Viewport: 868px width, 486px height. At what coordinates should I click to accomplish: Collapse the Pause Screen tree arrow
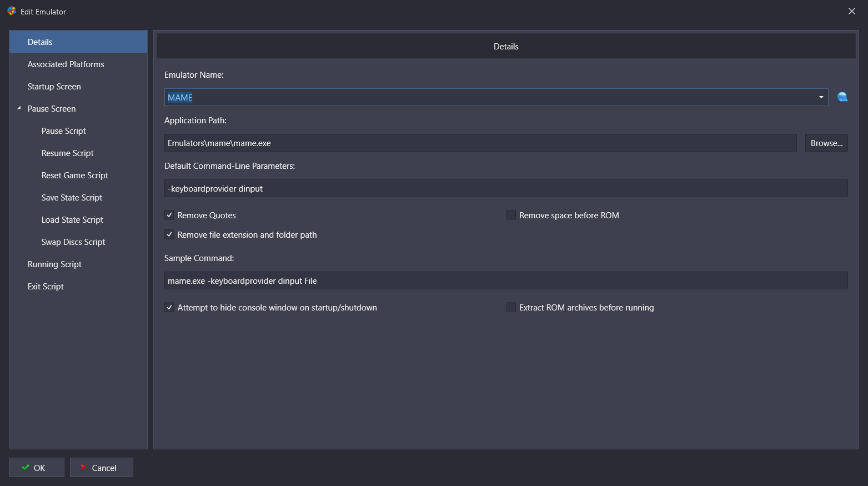pyautogui.click(x=19, y=108)
